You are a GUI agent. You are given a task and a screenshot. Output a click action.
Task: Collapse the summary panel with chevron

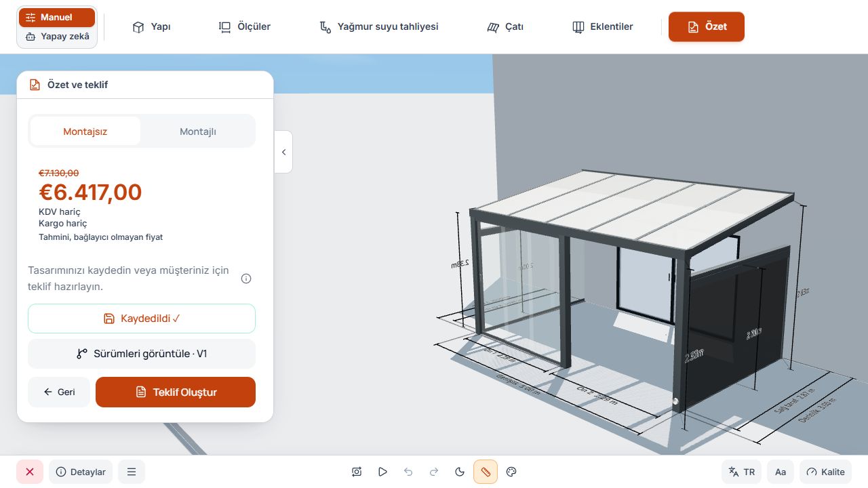tap(283, 152)
